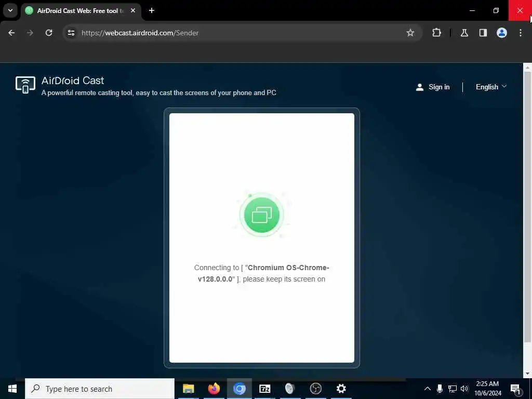Open Settings gear on the taskbar
Screen dimensions: 532x399
[x=341, y=389]
